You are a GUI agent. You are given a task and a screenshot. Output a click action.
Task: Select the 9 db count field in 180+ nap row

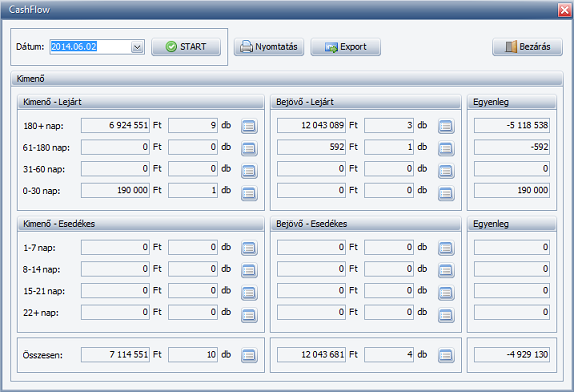193,126
